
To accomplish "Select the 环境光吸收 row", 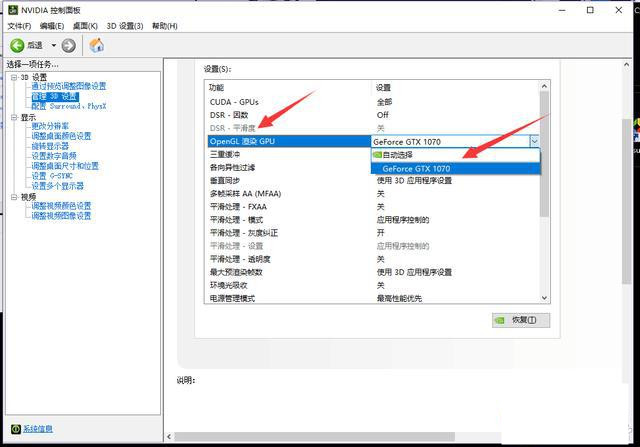I will [x=373, y=285].
